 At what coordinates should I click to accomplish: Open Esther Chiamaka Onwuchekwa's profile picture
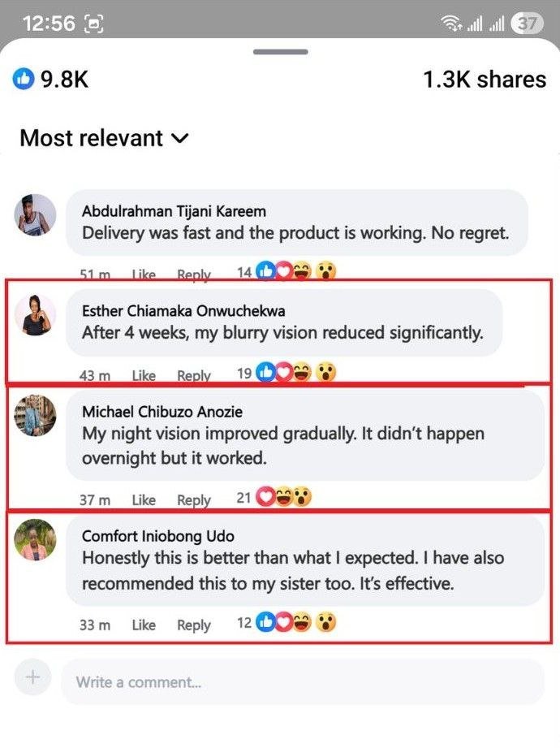[x=36, y=315]
